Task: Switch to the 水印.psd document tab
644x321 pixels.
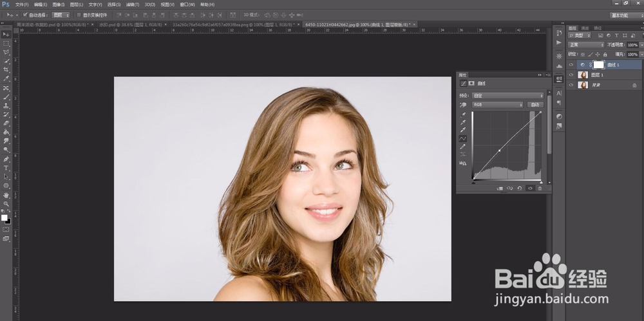Action: tap(131, 24)
